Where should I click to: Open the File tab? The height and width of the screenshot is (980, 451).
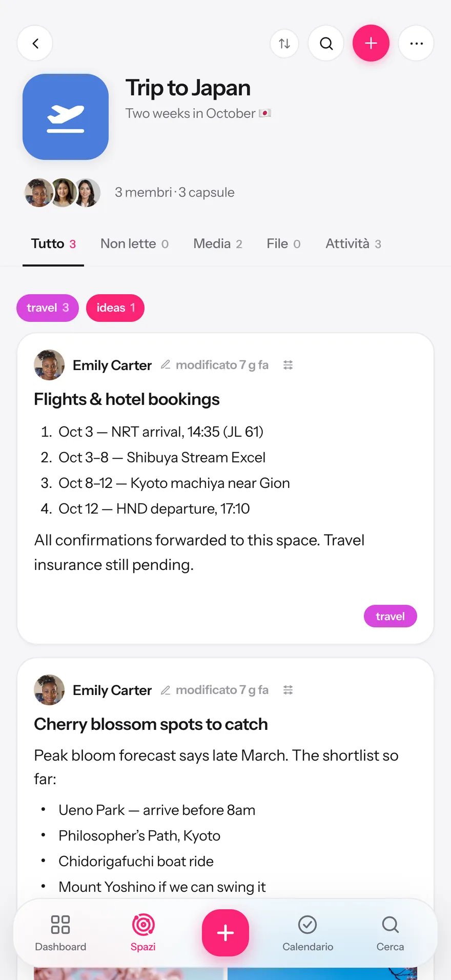283,244
